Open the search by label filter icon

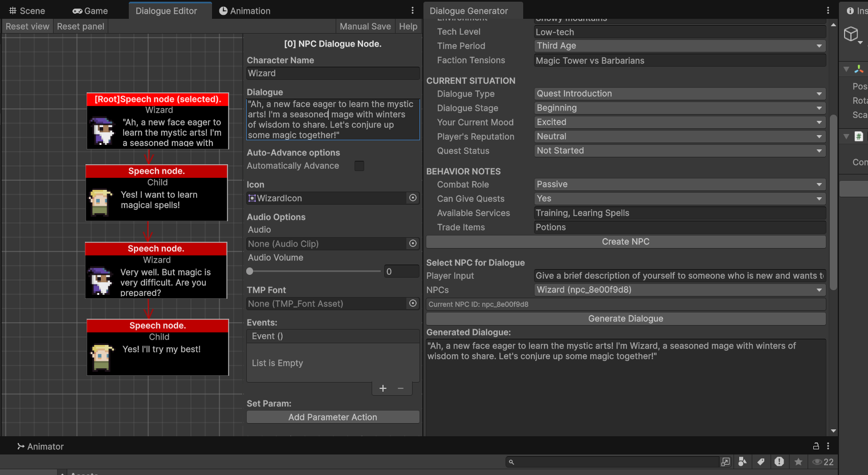[761, 462]
